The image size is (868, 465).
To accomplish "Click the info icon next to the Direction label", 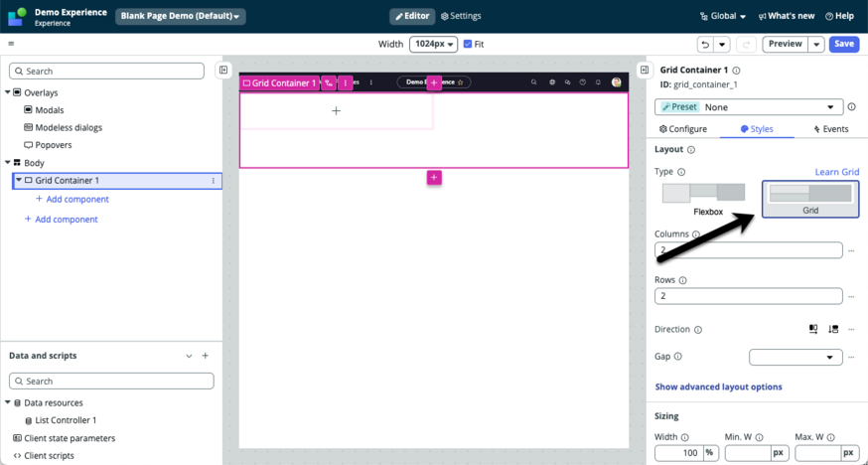I will coord(698,330).
